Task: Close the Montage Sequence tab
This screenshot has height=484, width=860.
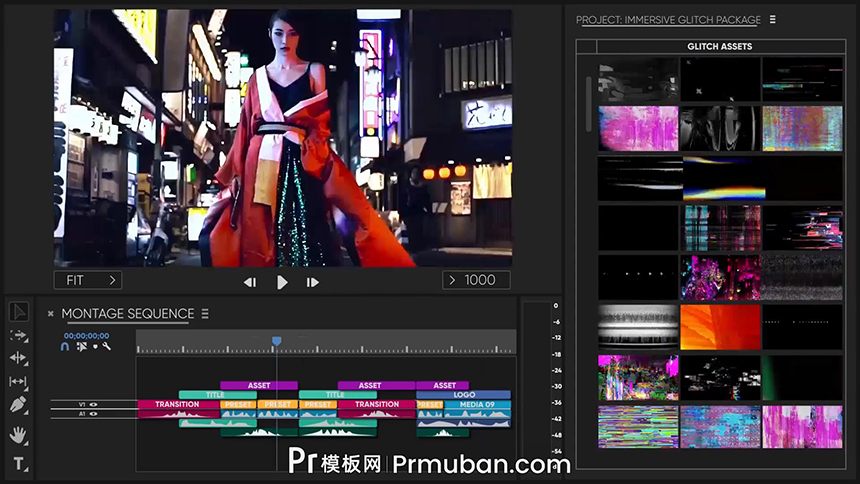Action: coord(50,314)
